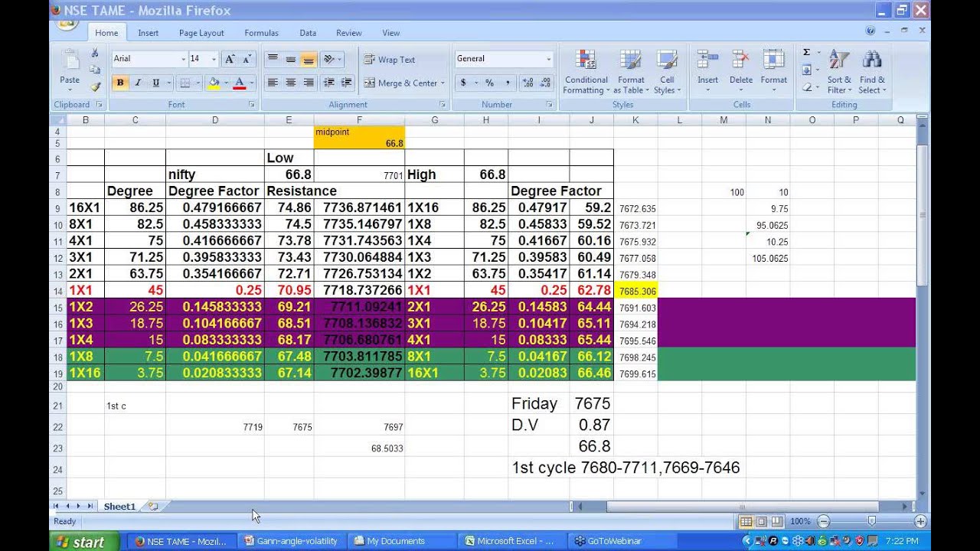Apply percent style format
Screen dimensions: 980x551
(489, 83)
